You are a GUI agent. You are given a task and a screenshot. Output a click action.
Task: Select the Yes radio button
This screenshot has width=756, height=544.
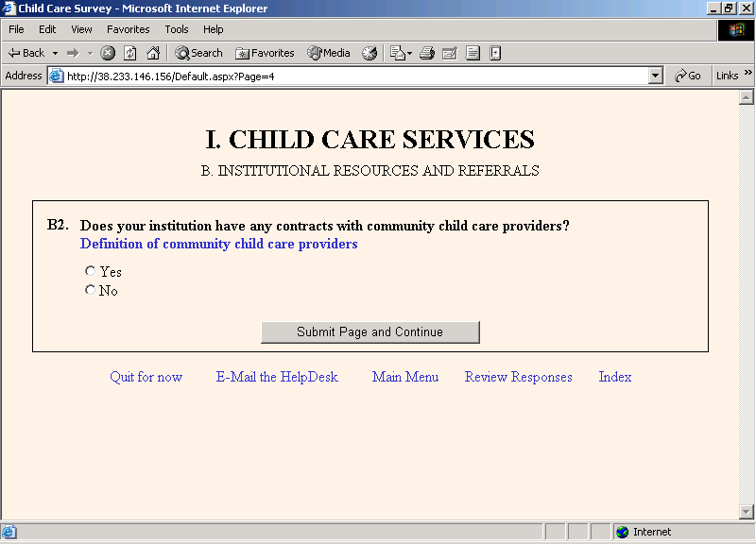click(x=90, y=271)
